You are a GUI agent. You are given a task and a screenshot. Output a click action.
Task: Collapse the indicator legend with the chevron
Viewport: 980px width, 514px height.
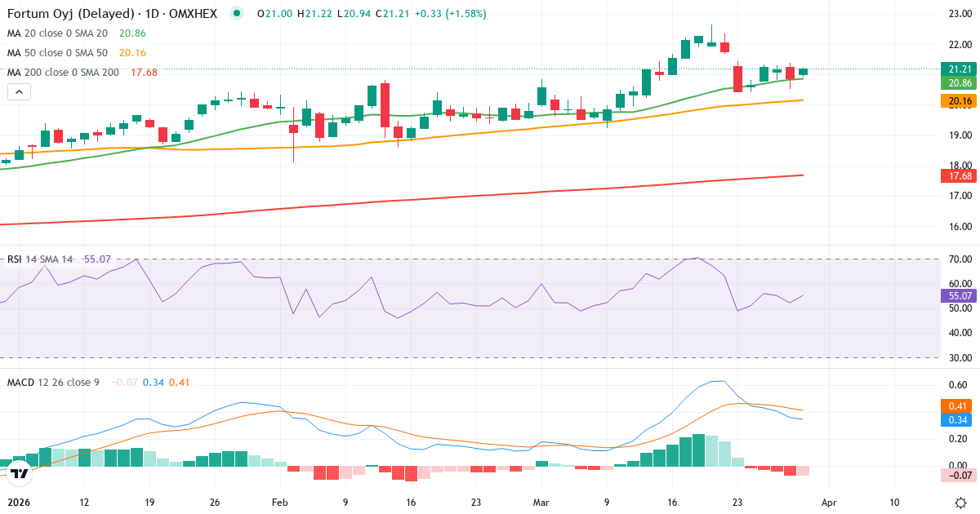pyautogui.click(x=18, y=91)
